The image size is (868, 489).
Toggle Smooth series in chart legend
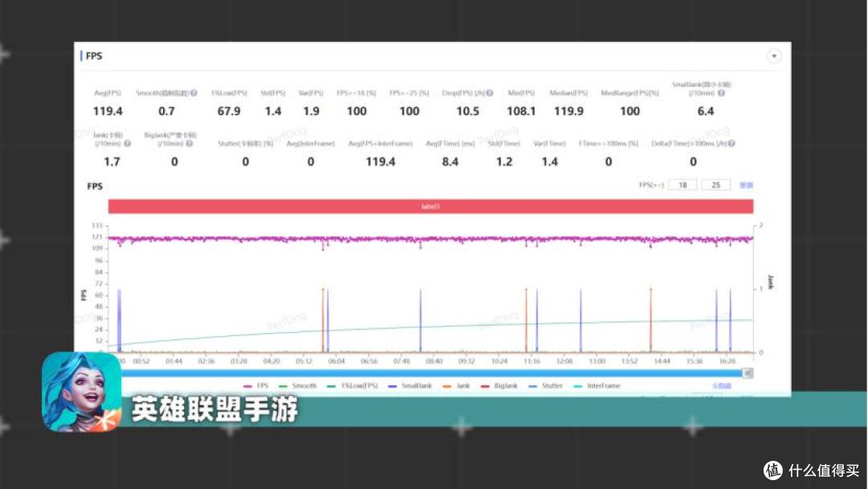coord(298,385)
